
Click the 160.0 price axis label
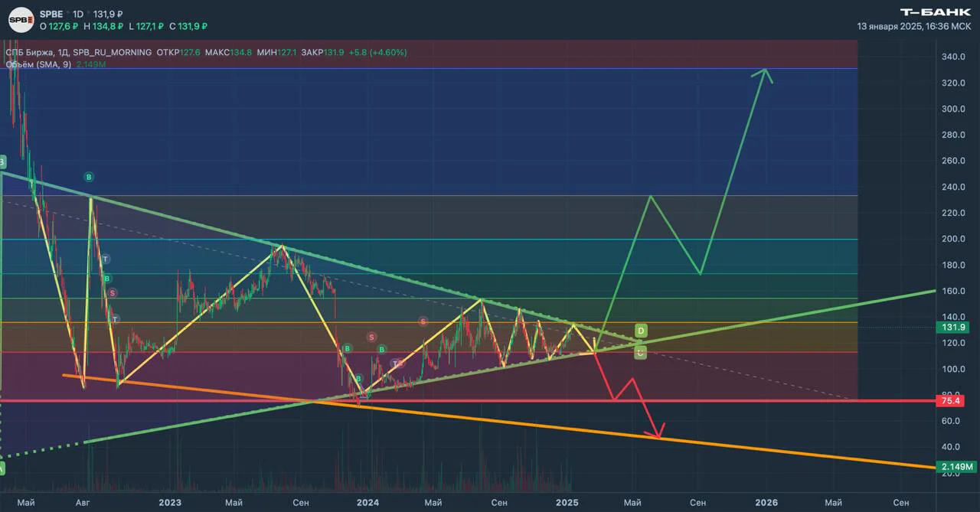[952, 291]
